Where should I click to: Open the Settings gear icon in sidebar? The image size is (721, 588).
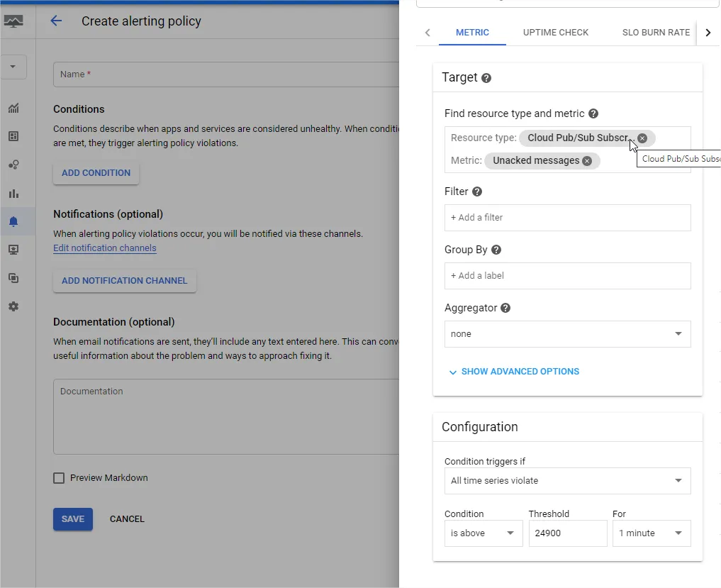[x=13, y=306]
